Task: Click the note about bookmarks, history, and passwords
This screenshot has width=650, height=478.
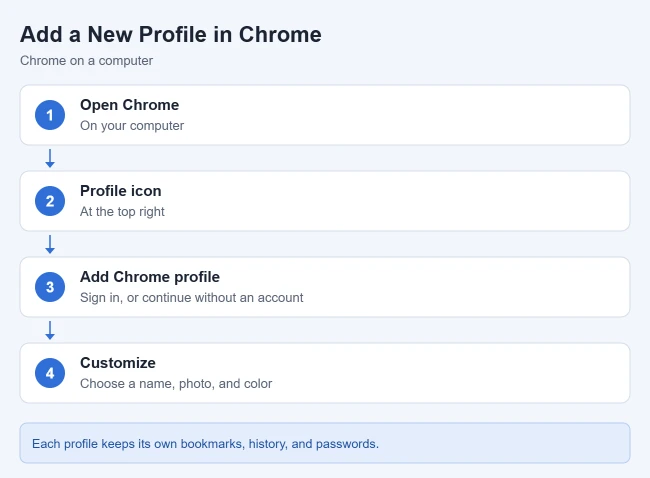Action: (x=325, y=443)
